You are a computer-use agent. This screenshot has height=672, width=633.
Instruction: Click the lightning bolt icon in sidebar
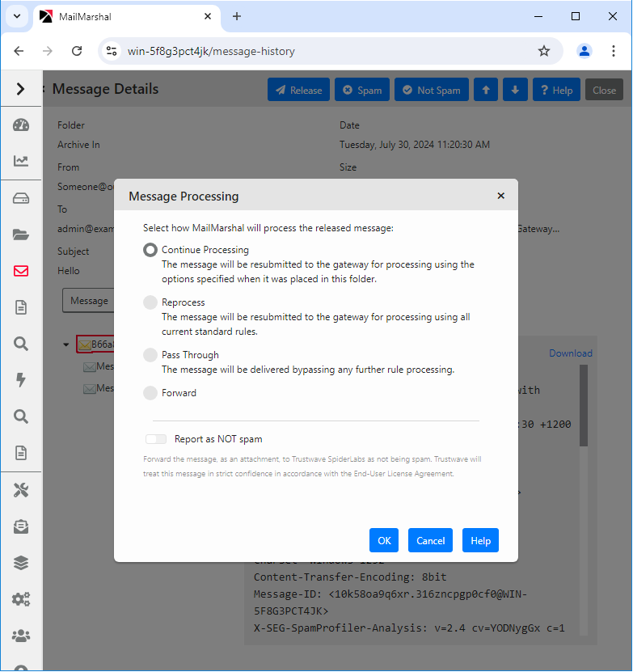pos(21,380)
